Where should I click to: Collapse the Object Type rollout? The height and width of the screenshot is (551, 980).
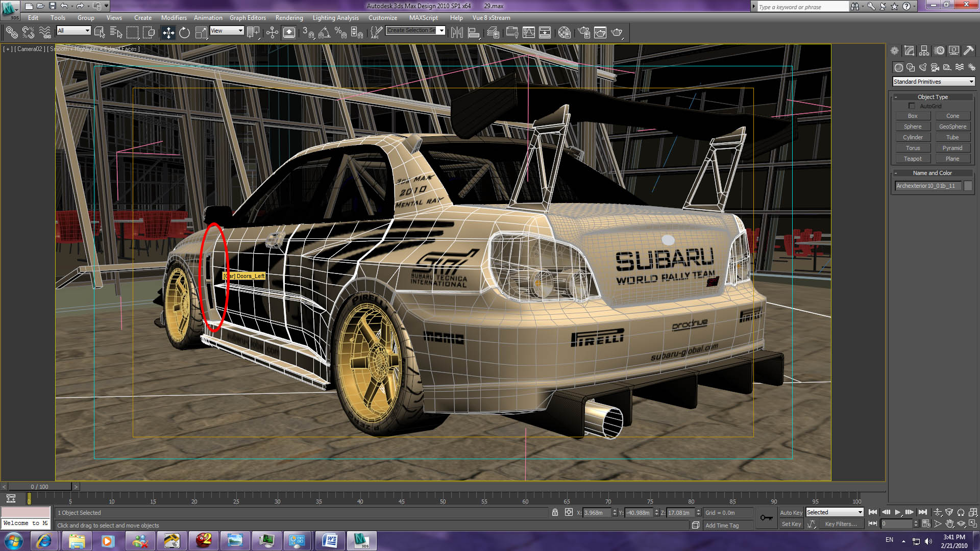click(x=933, y=97)
